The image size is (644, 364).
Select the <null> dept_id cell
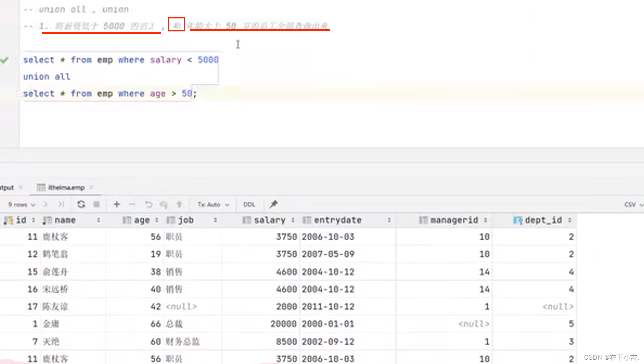558,307
